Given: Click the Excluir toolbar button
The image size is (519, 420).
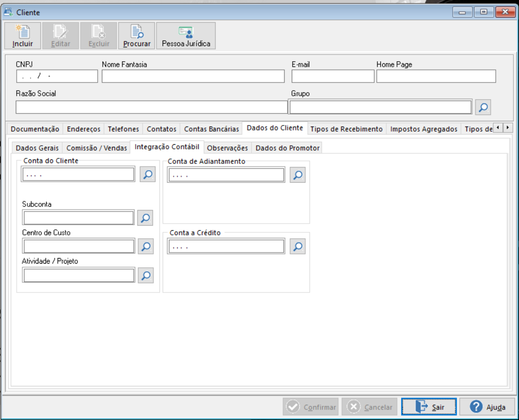Looking at the screenshot, I should click(99, 36).
